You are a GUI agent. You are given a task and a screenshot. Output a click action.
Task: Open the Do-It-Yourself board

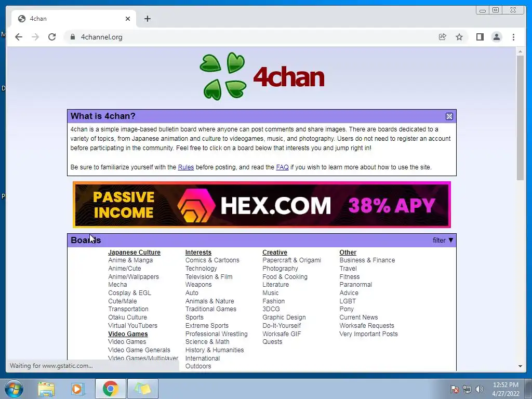282,326
